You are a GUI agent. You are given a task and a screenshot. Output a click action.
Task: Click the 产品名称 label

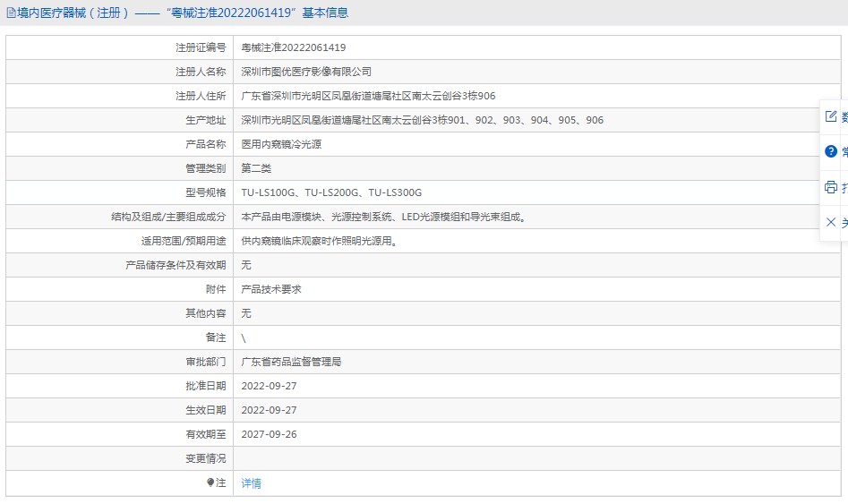click(206, 144)
